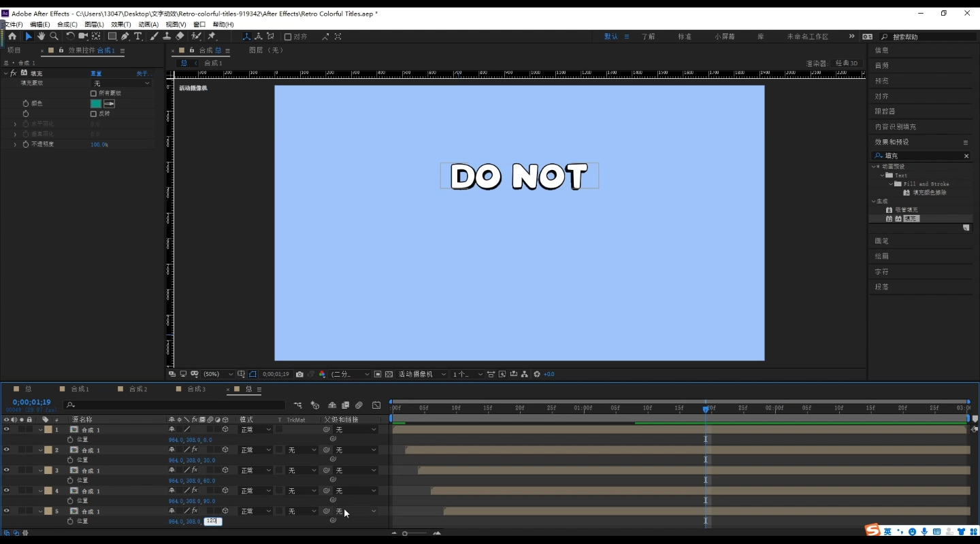Click the teal fill color swatch

[96, 103]
